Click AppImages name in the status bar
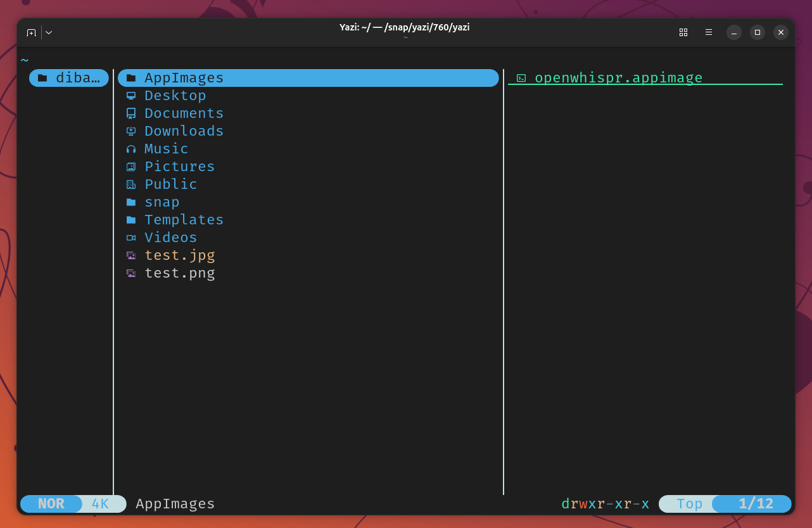Image resolution: width=812 pixels, height=528 pixels. coord(175,504)
